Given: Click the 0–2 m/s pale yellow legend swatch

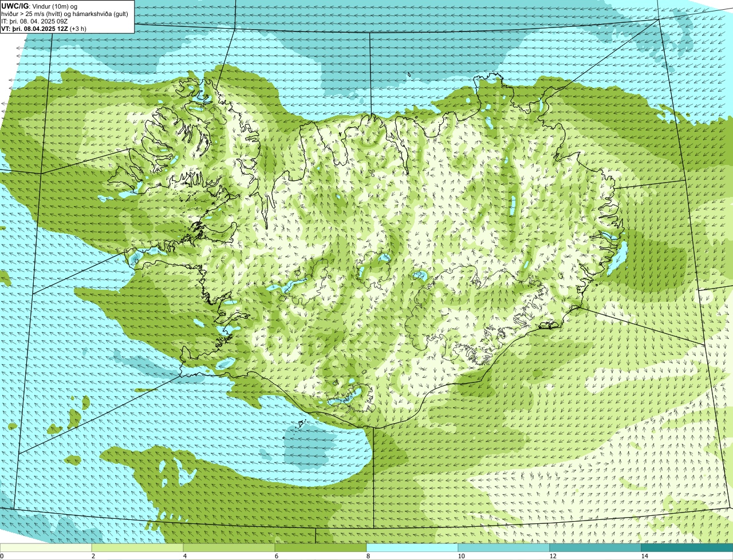Looking at the screenshot, I should coord(46,547).
